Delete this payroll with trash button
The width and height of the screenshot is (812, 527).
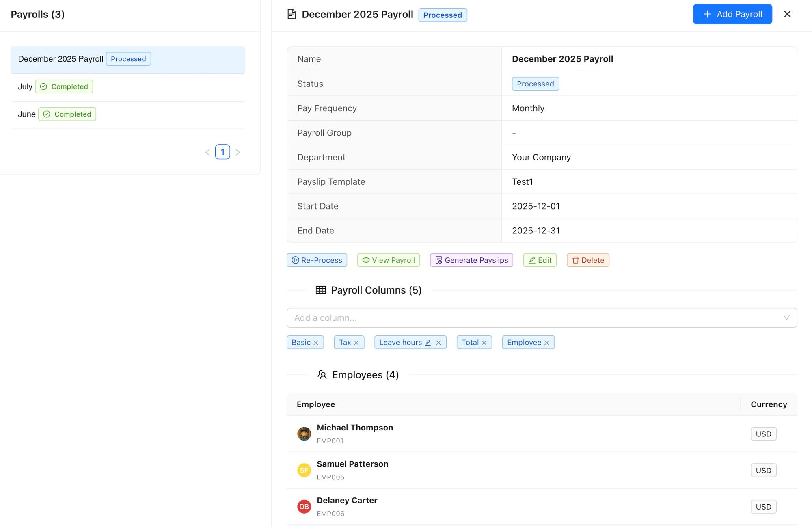click(x=588, y=260)
